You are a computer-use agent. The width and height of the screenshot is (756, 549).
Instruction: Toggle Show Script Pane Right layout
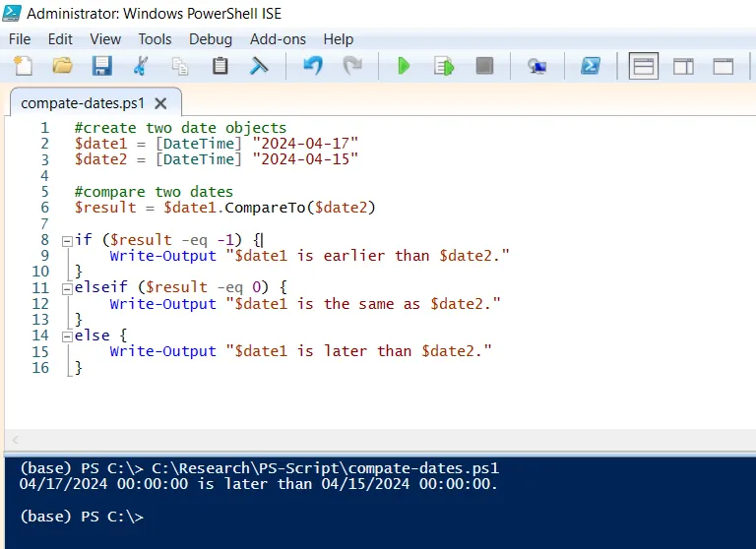[683, 66]
